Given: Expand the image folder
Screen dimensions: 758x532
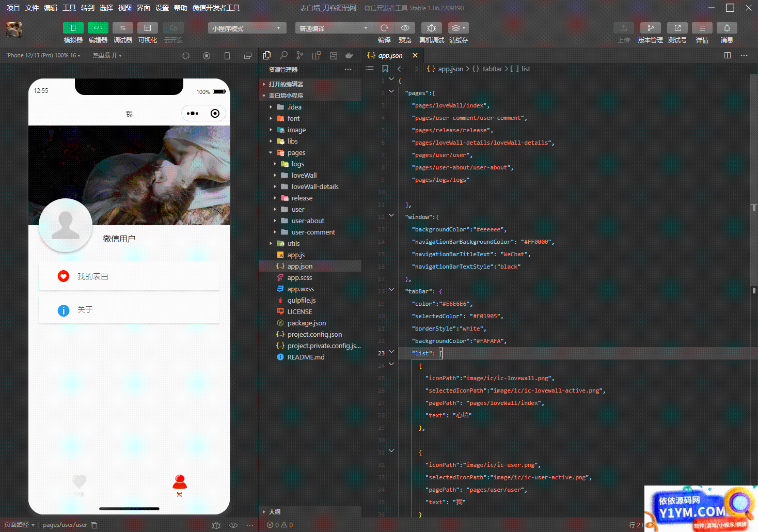Looking at the screenshot, I should point(310,130).
